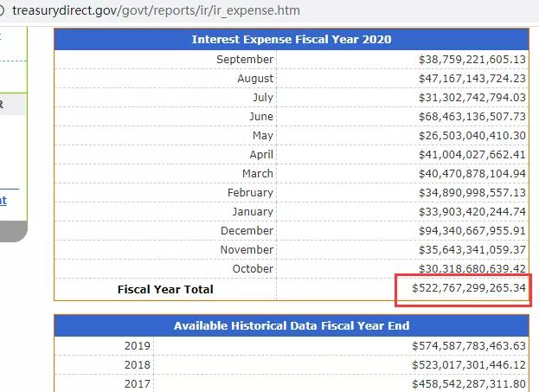Click the November month label

pyautogui.click(x=247, y=249)
